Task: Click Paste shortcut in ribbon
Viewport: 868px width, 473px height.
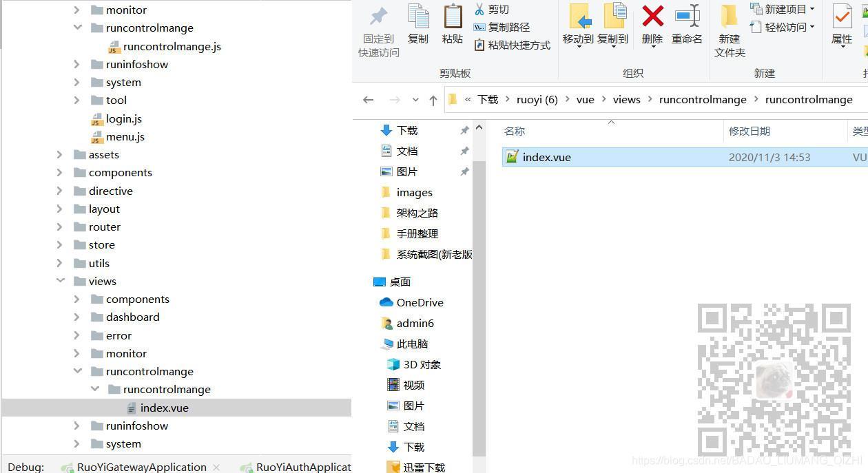Action: [x=512, y=45]
